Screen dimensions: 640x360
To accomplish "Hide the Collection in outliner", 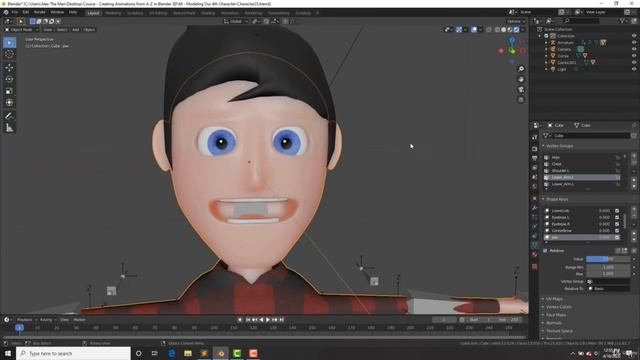I will (x=634, y=36).
